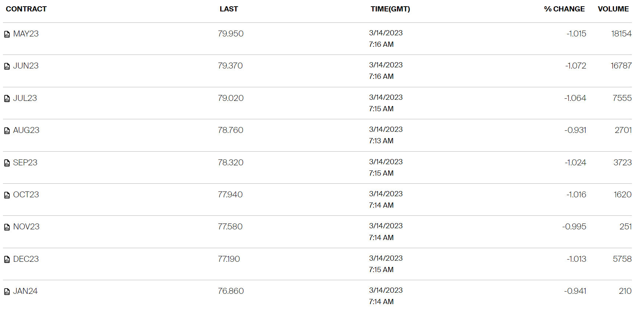Image resolution: width=644 pixels, height=310 pixels.
Task: Open the chart icon beside NOV23
Action: 7,227
